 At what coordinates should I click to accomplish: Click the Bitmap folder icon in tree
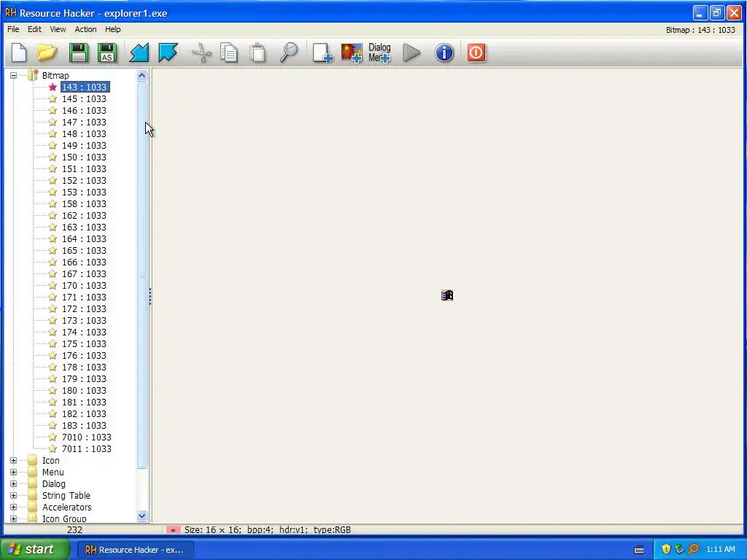click(33, 75)
